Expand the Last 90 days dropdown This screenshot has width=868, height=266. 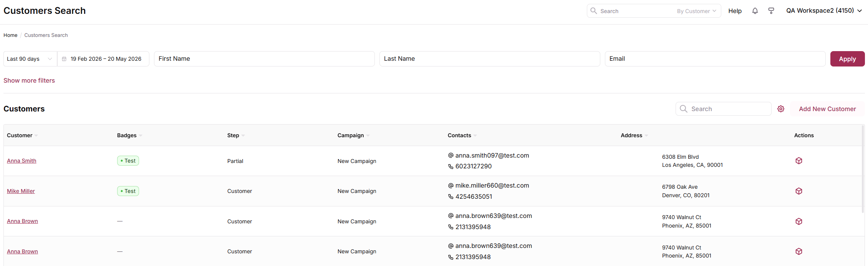(x=30, y=59)
